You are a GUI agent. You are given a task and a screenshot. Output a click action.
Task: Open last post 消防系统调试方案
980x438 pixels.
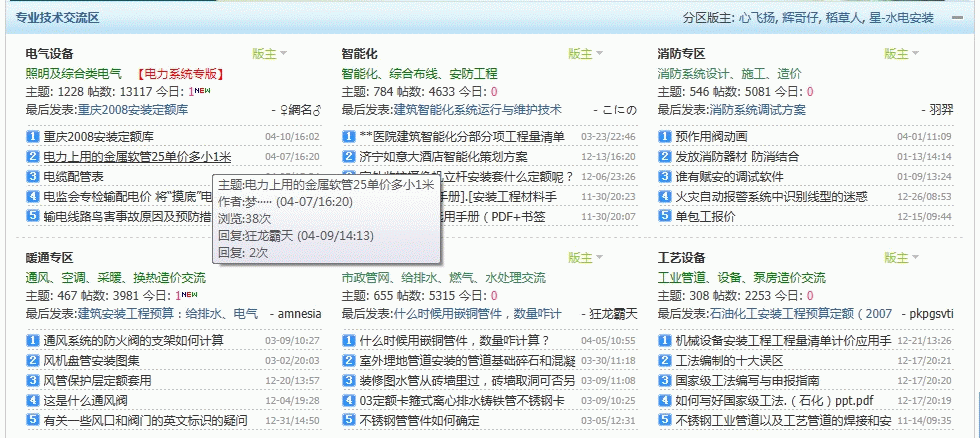point(758,110)
